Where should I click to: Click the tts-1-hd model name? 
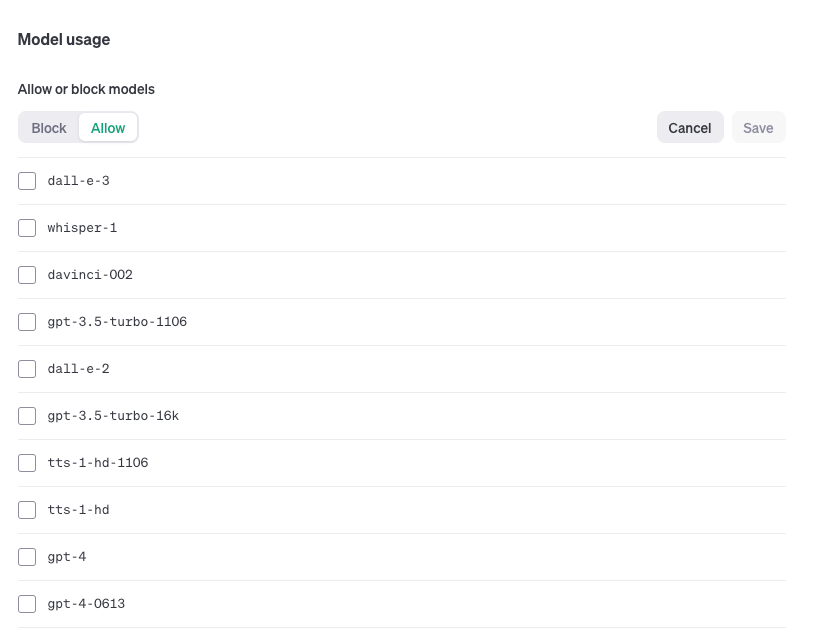[78, 510]
